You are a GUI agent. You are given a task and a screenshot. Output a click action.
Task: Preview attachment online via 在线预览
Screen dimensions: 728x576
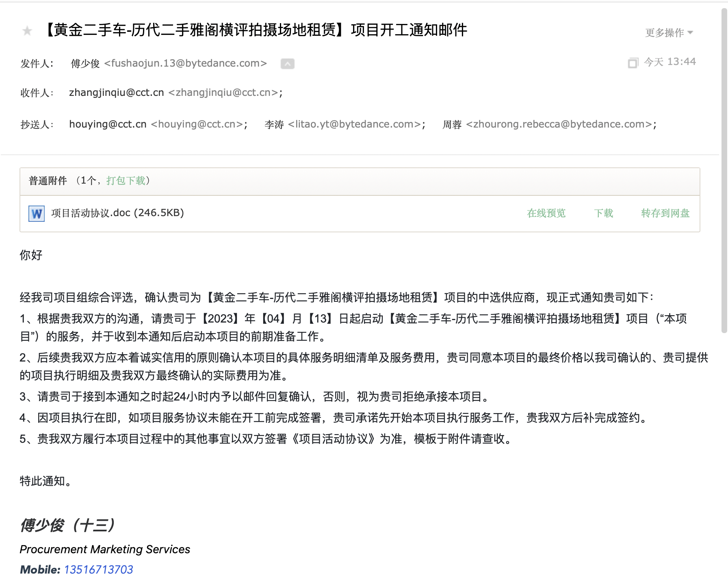[546, 213]
